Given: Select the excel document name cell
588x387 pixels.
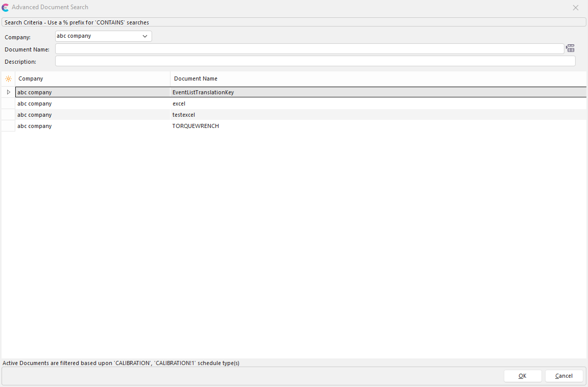Looking at the screenshot, I should point(179,104).
